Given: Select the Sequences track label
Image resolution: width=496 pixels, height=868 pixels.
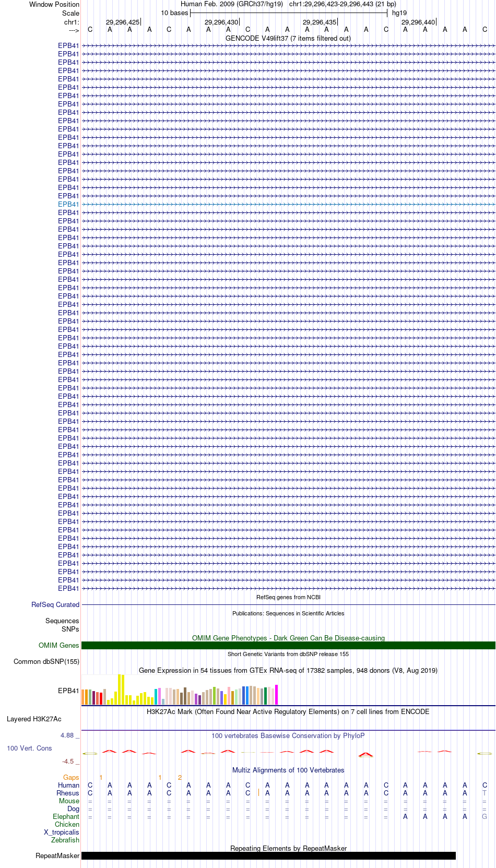Looking at the screenshot, I should [62, 621].
